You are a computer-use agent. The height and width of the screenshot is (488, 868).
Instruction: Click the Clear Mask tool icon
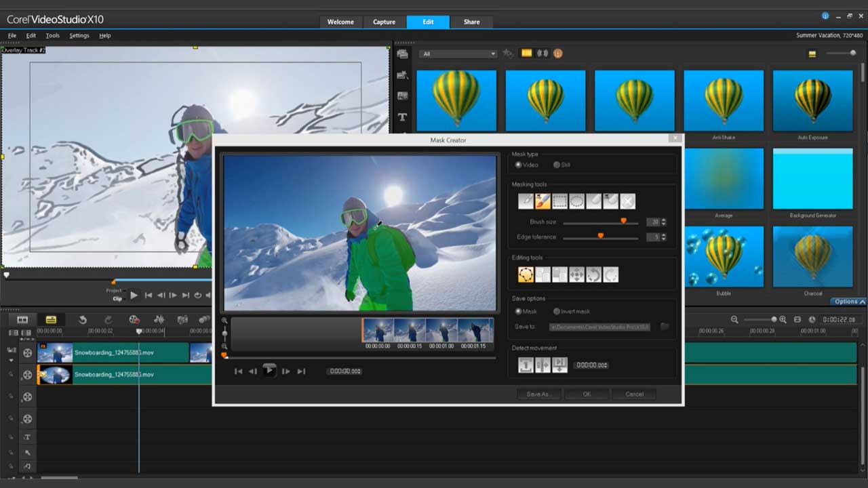coord(628,201)
